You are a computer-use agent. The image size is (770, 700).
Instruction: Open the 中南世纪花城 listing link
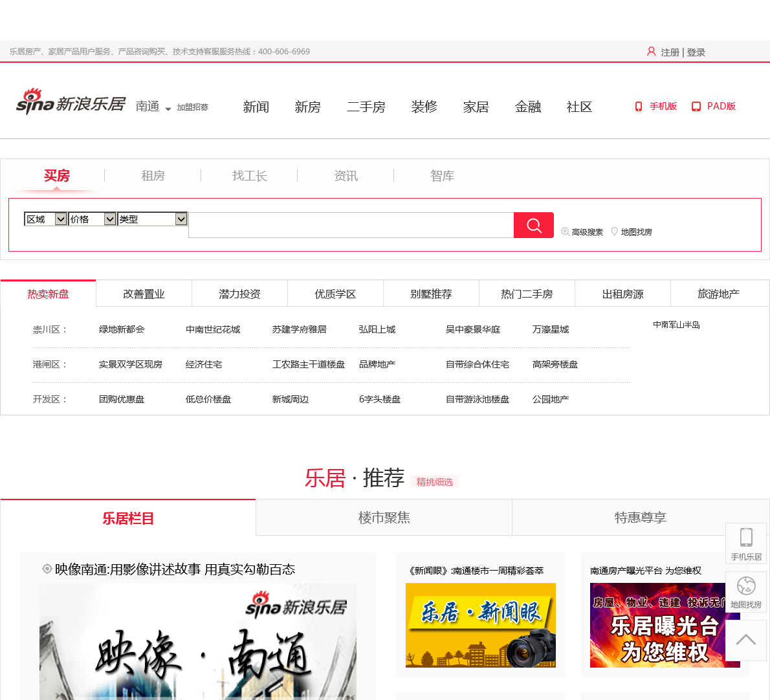pyautogui.click(x=213, y=329)
